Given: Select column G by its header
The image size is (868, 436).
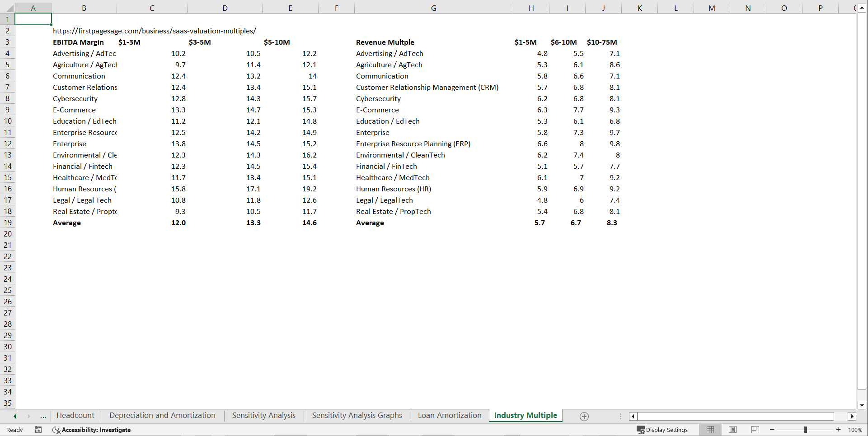Looking at the screenshot, I should [433, 8].
